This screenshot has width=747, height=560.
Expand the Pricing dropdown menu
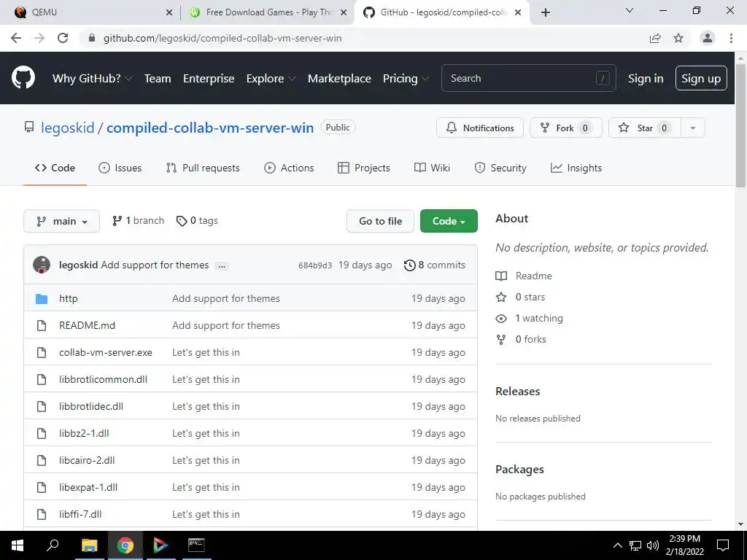click(x=406, y=79)
